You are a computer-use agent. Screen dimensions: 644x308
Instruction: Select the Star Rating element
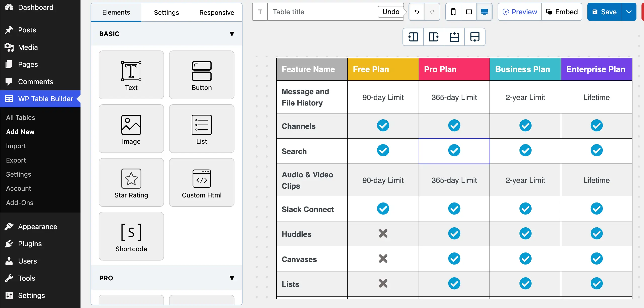131,182
